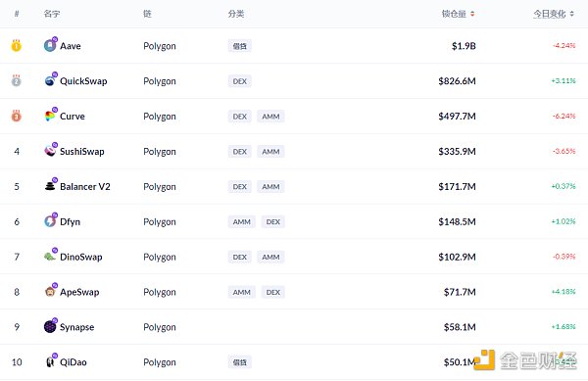Click the ApeSwap monkey icon

[x=50, y=292]
